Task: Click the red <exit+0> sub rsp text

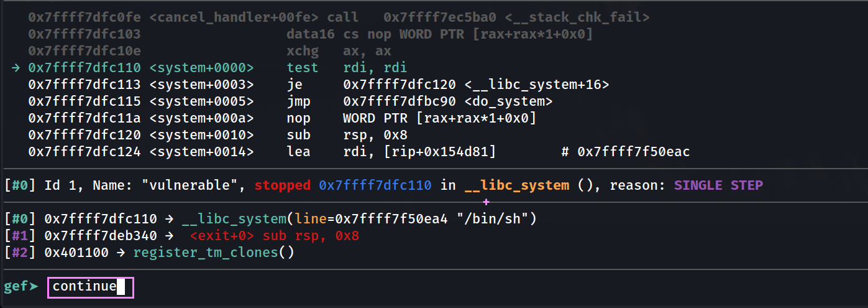Action: tap(275, 236)
